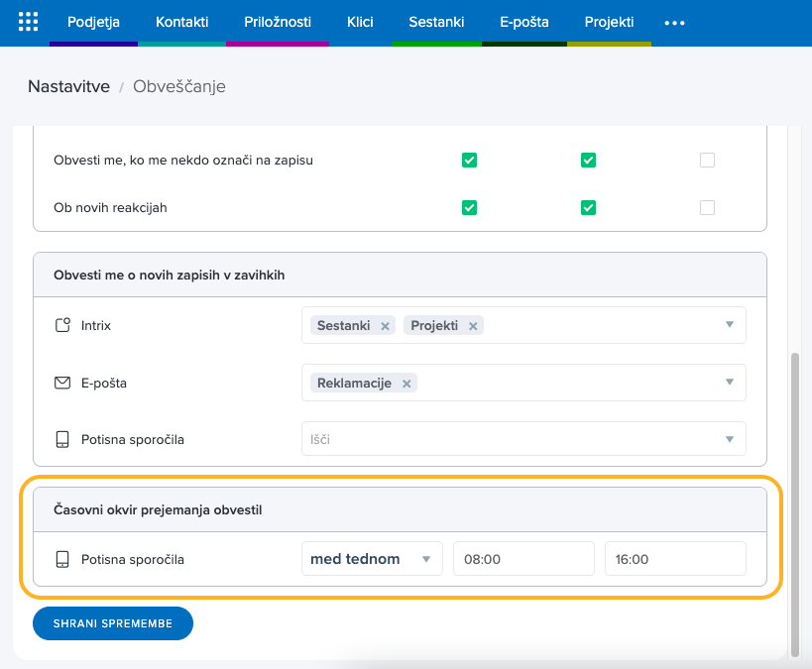Expand the Intrix loops dropdown arrow

point(729,325)
